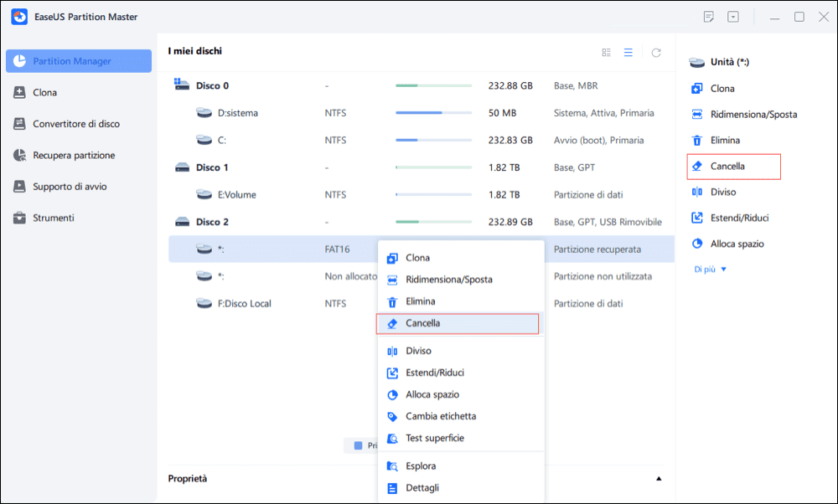The width and height of the screenshot is (838, 504).
Task: Click Diviso in the right action panel
Action: (x=713, y=193)
